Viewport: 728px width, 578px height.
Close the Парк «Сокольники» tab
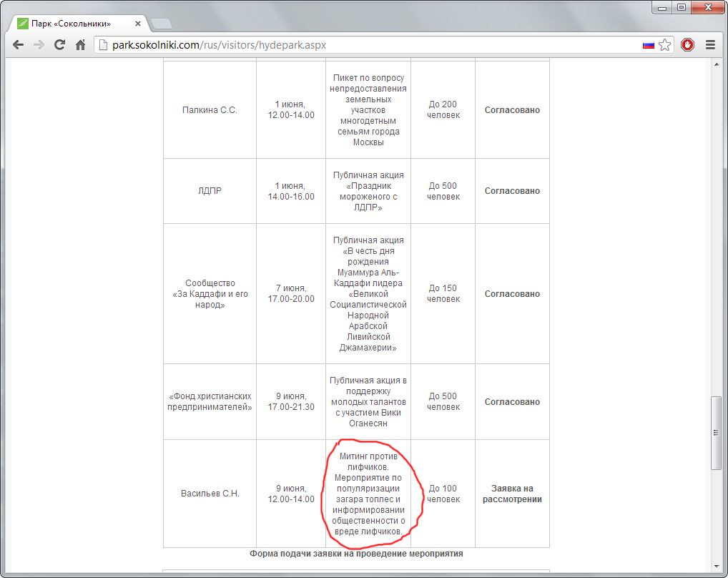(139, 24)
